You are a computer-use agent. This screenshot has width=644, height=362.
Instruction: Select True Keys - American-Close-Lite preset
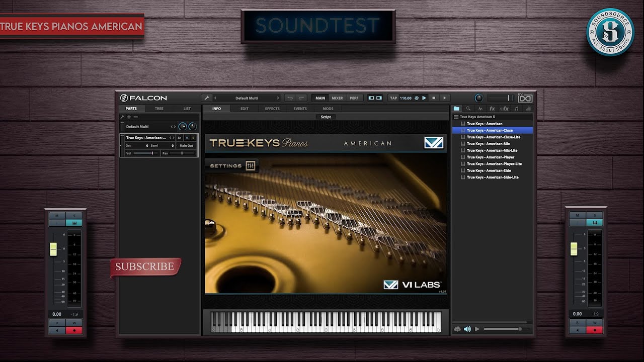pyautogui.click(x=493, y=137)
